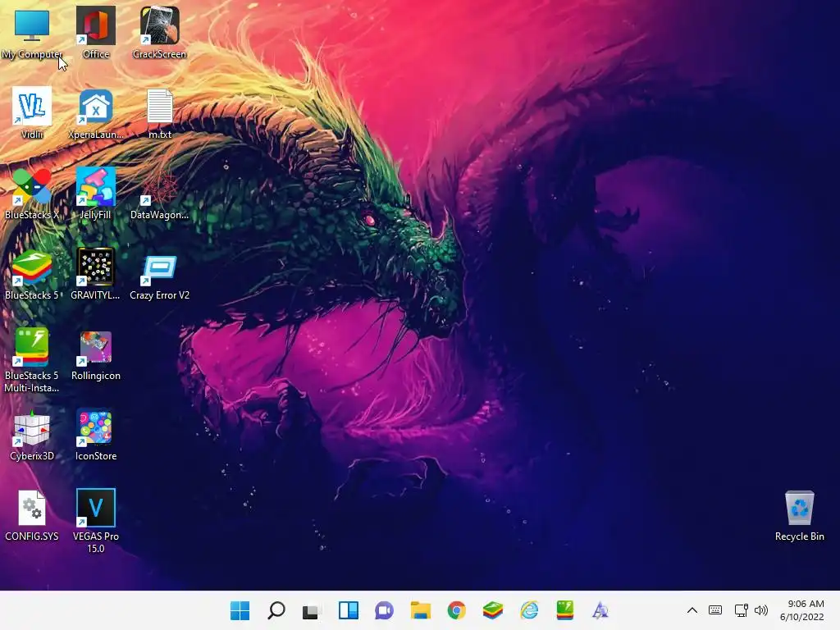Screen dimensions: 840x630
Task: Open the touch keyboard tray icon
Action: [715, 610]
